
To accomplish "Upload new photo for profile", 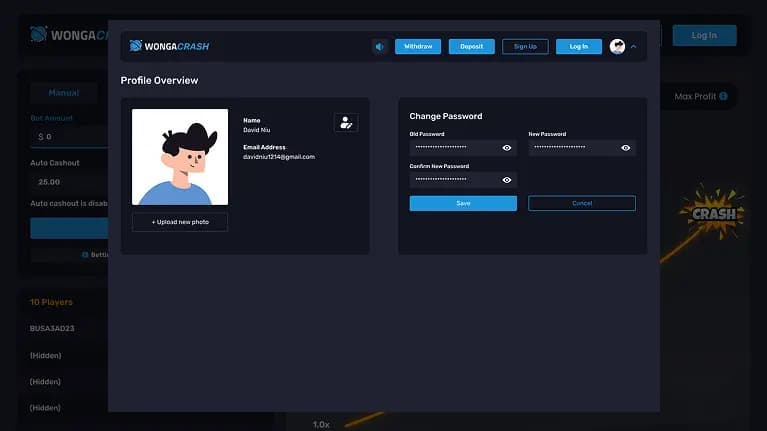I will (180, 222).
